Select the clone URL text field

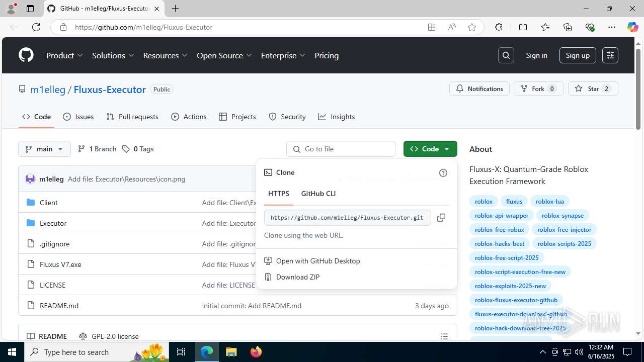tap(348, 218)
